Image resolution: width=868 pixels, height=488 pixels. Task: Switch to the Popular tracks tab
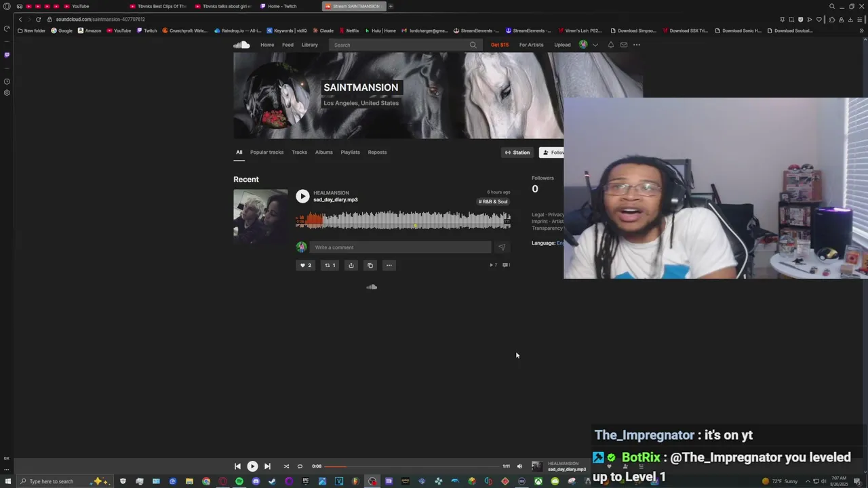click(267, 152)
